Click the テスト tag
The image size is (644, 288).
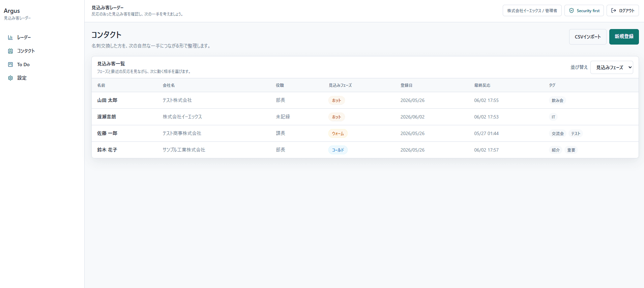(576, 133)
